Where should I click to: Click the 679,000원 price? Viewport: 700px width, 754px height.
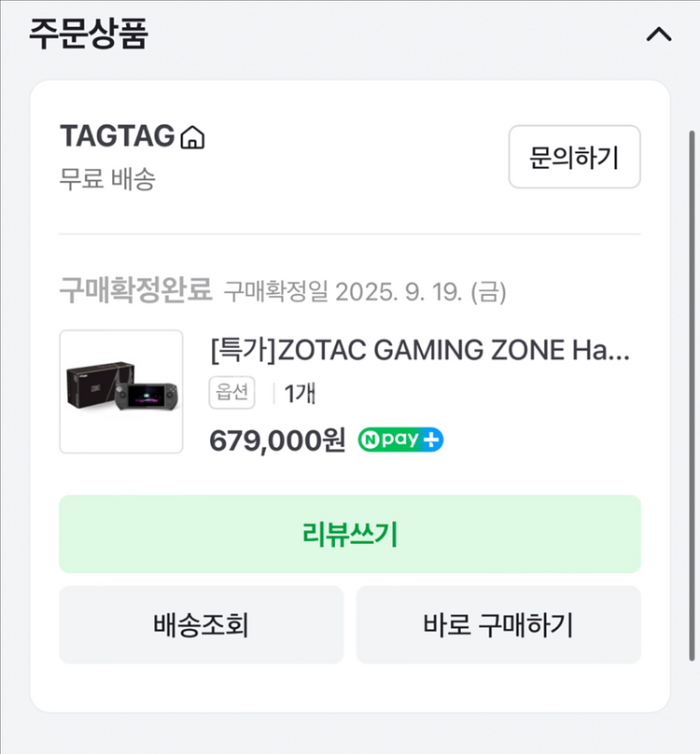277,440
